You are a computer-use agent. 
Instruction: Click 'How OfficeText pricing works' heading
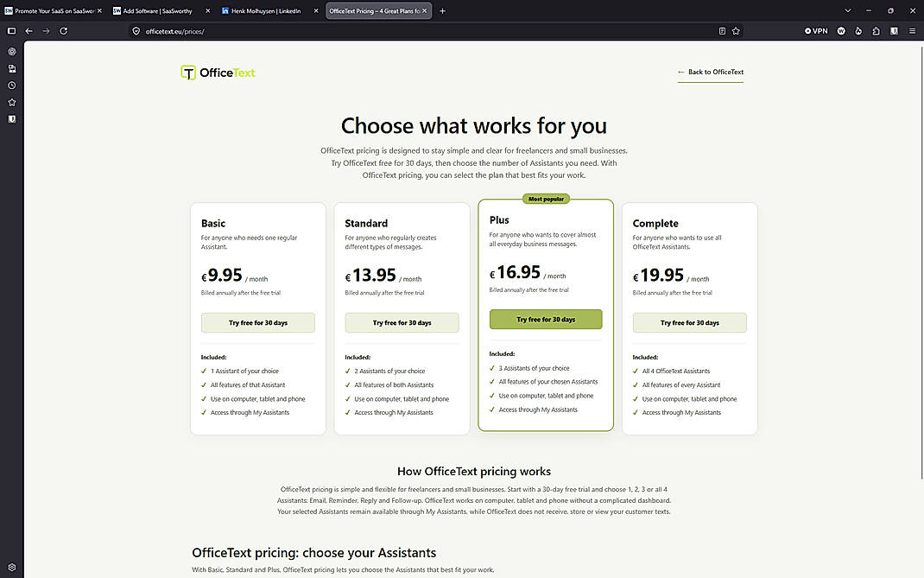coord(474,471)
